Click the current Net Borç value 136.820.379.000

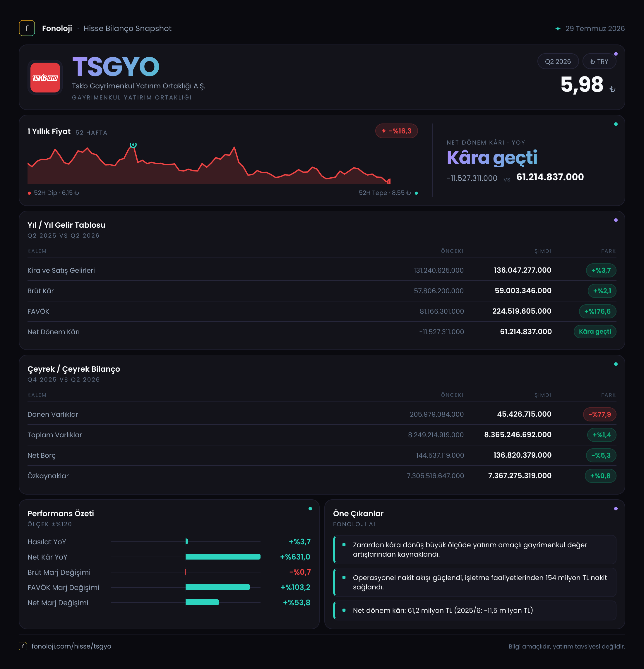click(x=523, y=455)
